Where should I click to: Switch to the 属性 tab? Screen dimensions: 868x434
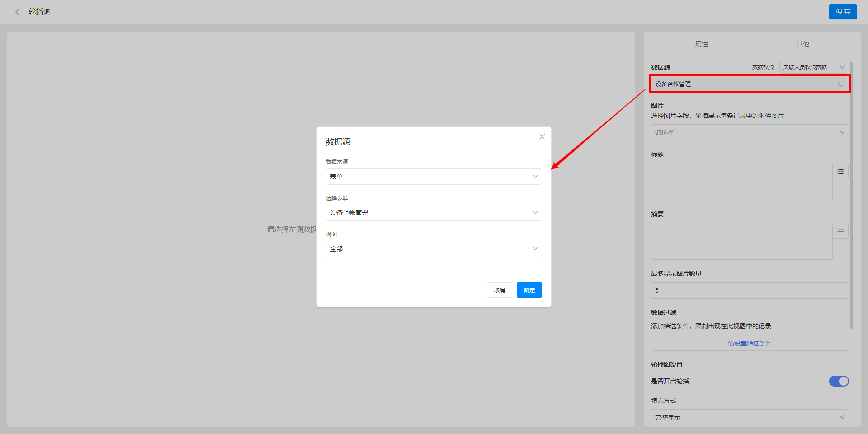tap(701, 44)
